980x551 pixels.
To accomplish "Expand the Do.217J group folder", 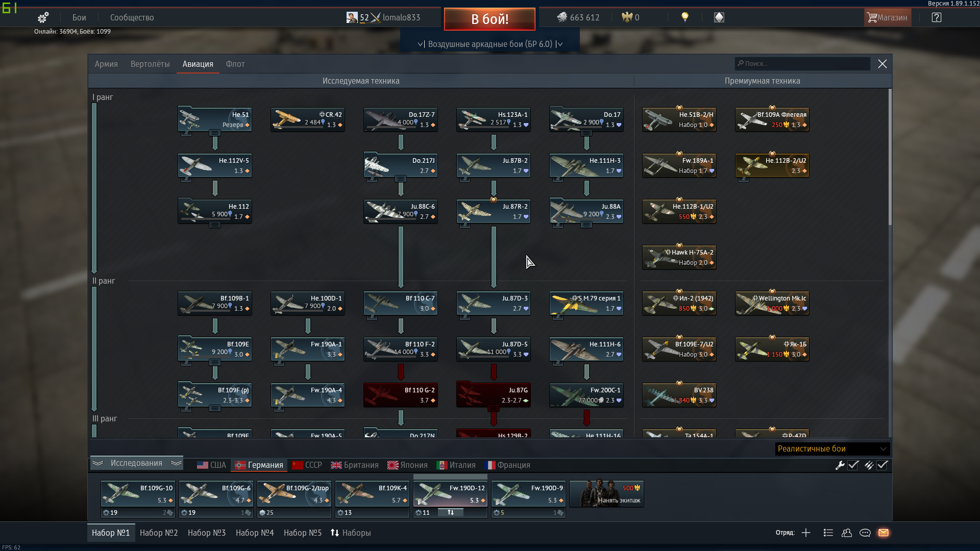I will click(401, 179).
